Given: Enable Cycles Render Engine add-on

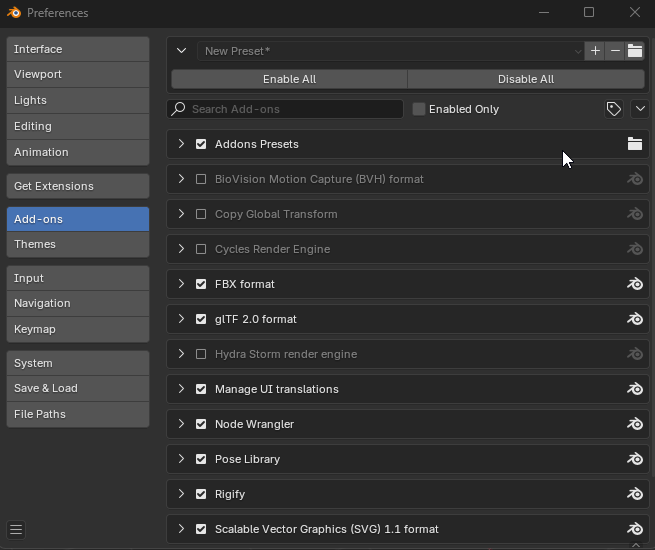Looking at the screenshot, I should click(x=201, y=249).
